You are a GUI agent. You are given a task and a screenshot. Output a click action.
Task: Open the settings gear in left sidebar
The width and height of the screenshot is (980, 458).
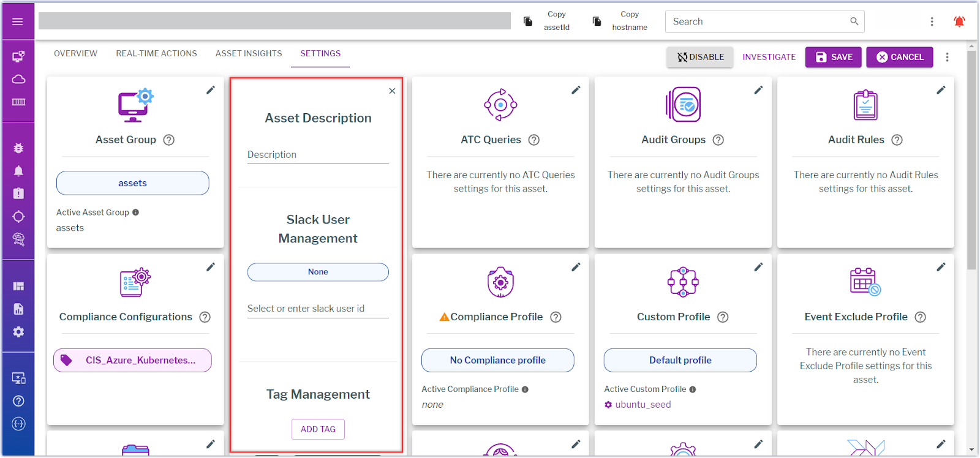pyautogui.click(x=18, y=332)
